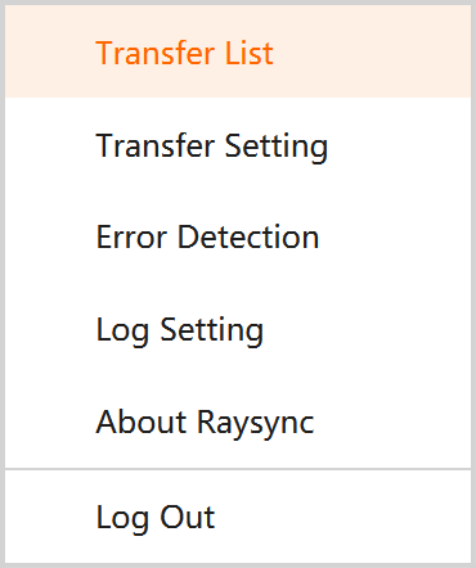
Task: Open transfer configuration via Transfer Setting
Action: [238, 146]
